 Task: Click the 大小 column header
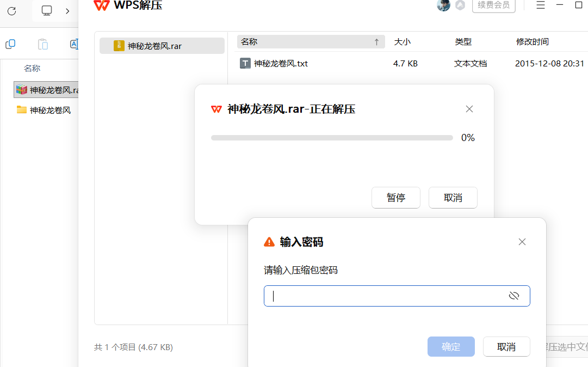tap(402, 41)
